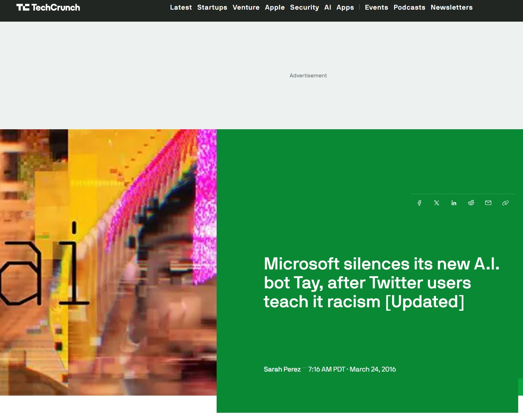Share article on X
This screenshot has width=523, height=420.
coord(437,203)
